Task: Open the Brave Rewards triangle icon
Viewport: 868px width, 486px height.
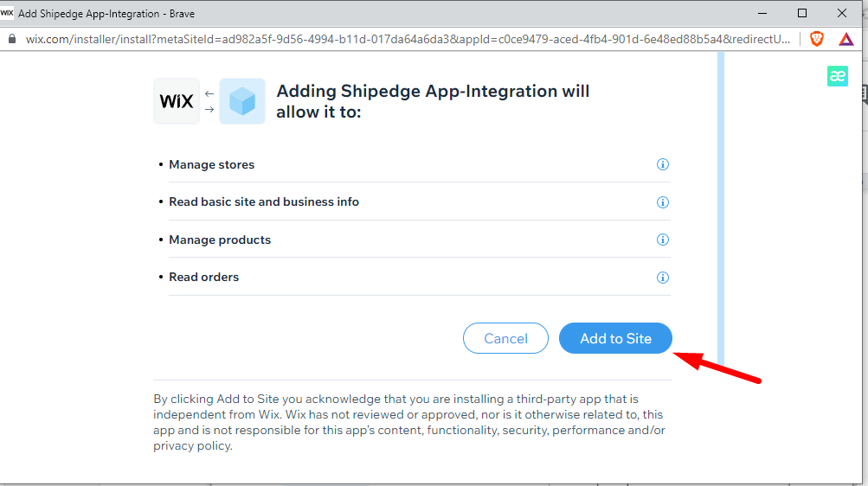Action: point(845,39)
